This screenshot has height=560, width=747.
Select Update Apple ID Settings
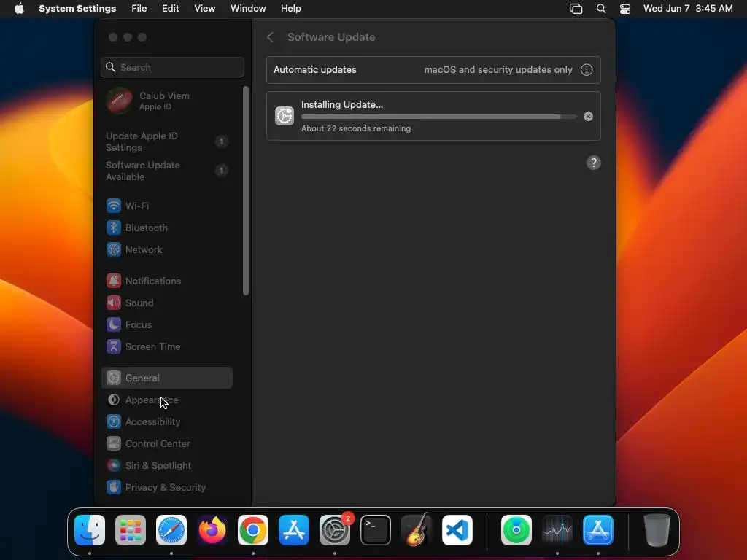(167, 142)
